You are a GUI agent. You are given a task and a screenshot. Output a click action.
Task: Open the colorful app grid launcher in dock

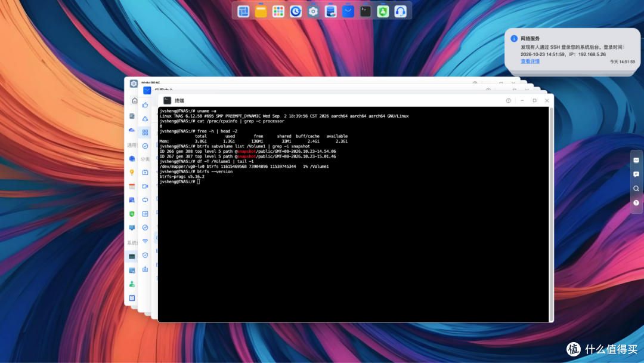(x=278, y=11)
